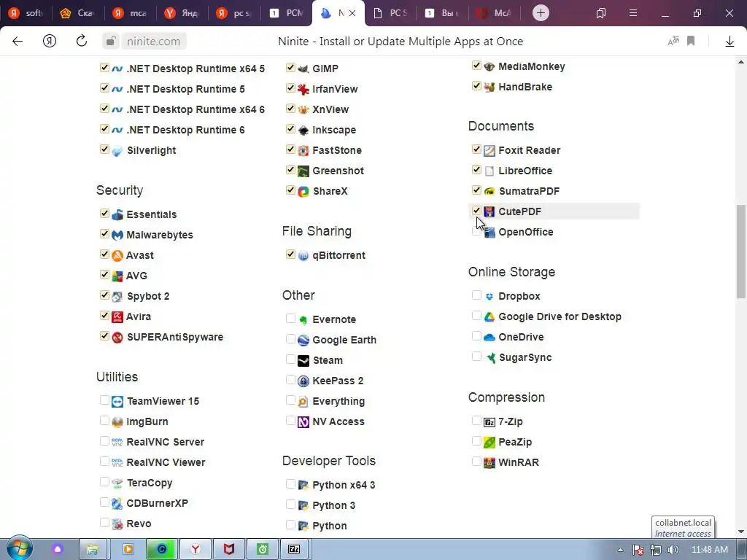Click the OneDrive cloud icon
This screenshot has height=560, width=747.
tap(489, 337)
